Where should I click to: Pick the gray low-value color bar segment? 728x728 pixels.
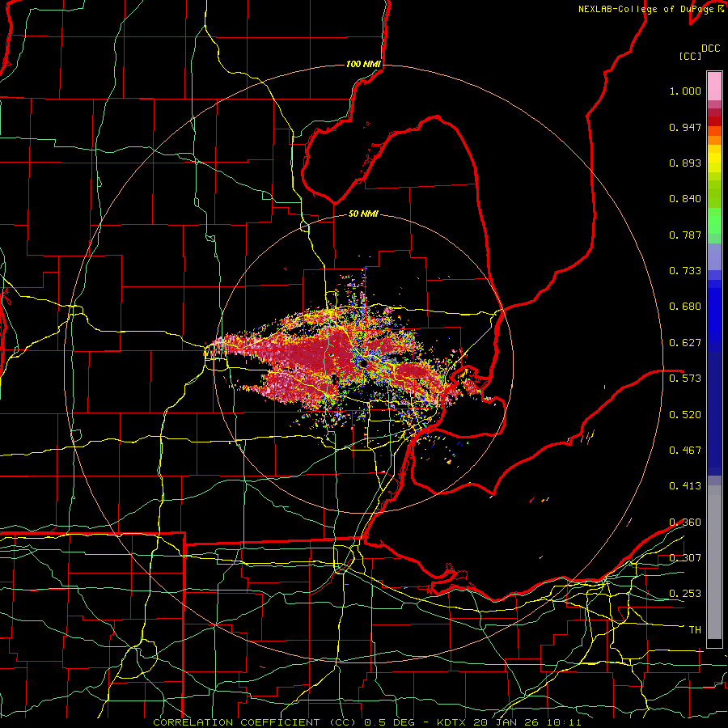point(714,562)
